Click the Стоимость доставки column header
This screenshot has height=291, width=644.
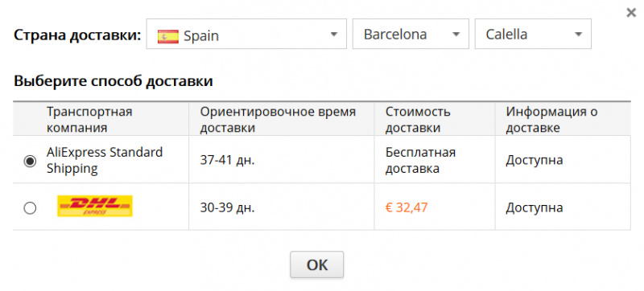418,120
